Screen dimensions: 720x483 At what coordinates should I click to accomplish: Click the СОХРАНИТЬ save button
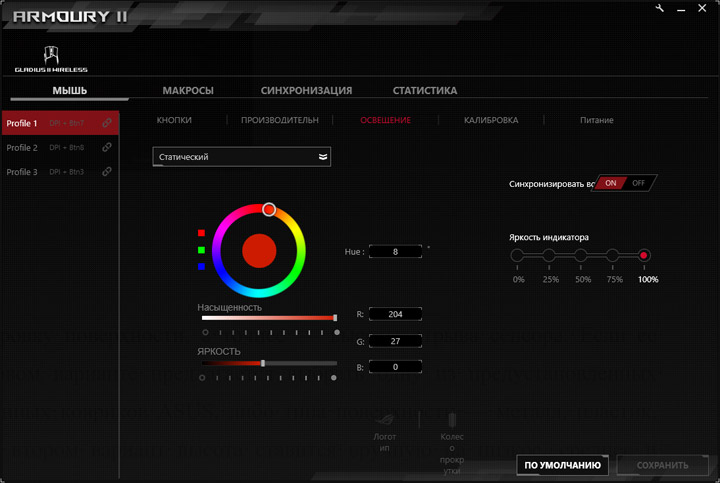coord(662,465)
